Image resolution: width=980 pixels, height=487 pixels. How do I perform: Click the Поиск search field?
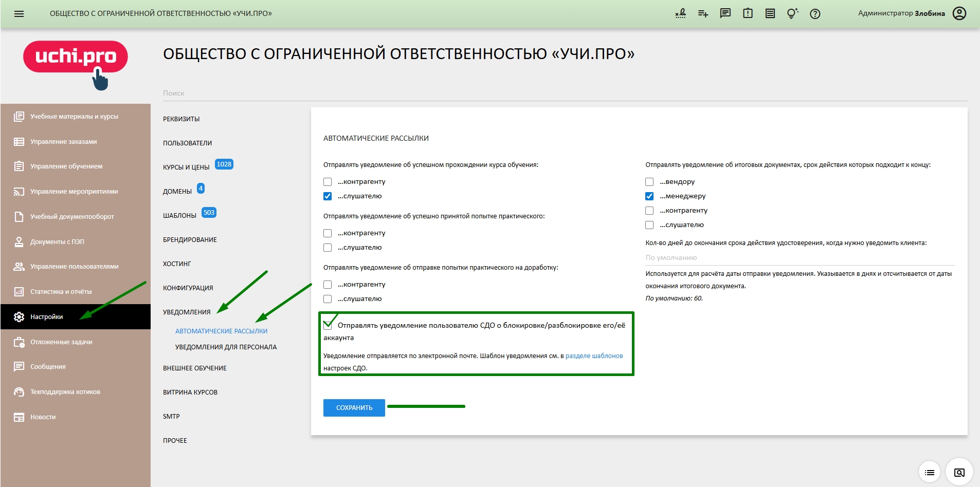565,93
